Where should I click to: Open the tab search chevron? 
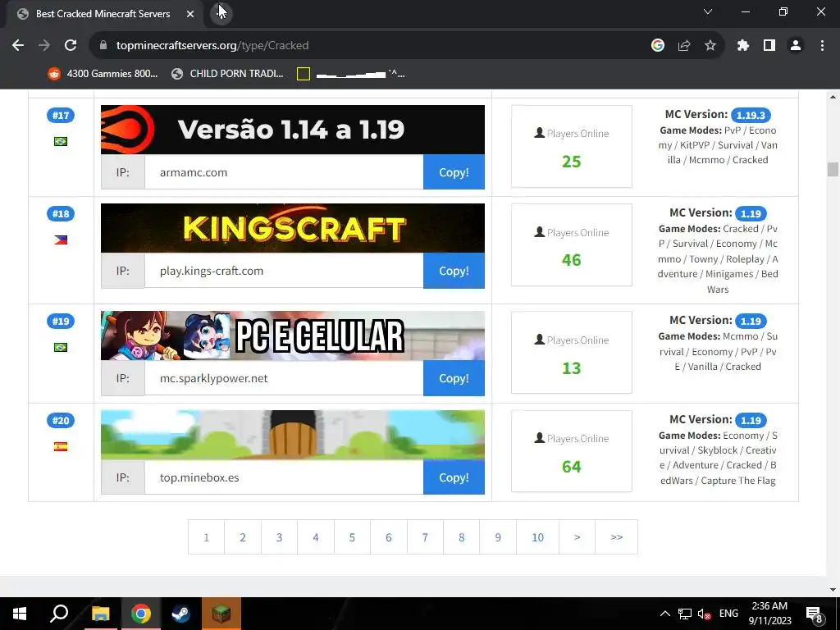click(708, 11)
